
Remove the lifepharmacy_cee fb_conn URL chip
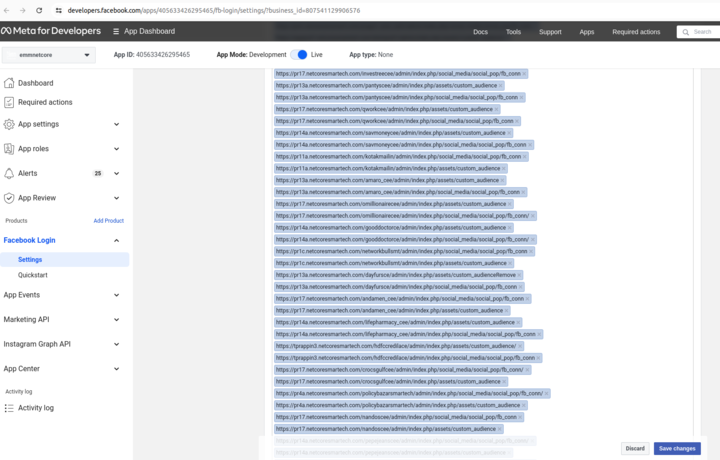[x=539, y=334]
